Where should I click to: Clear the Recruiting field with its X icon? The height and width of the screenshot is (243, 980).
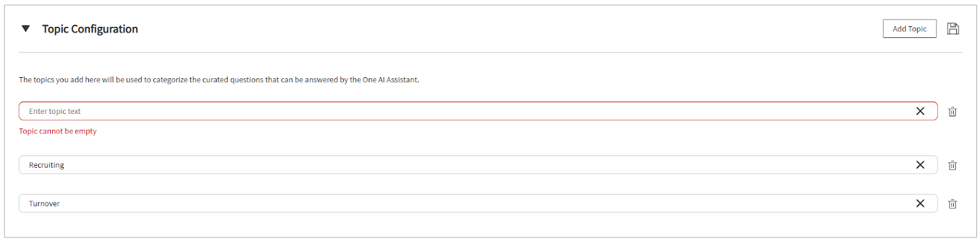point(920,165)
